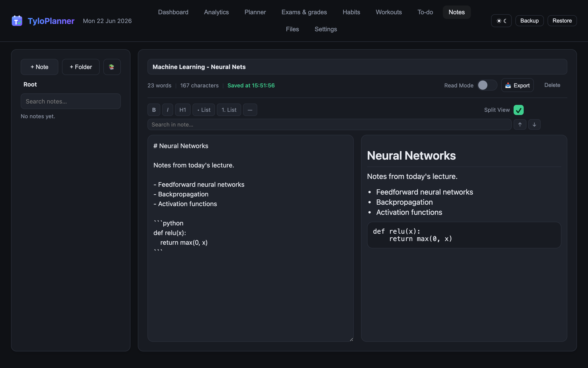The image size is (588, 368).
Task: Focus the Search notes field
Action: [71, 101]
